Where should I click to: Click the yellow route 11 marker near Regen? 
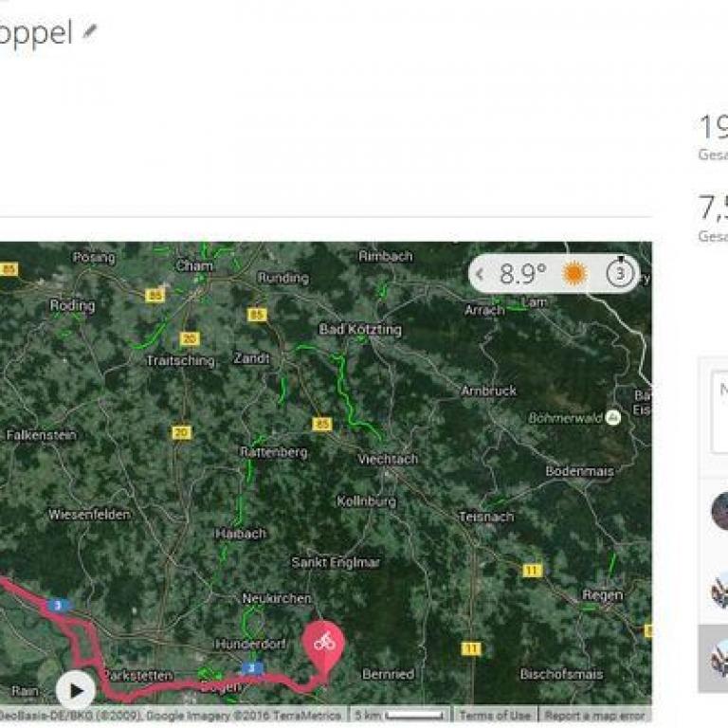(532, 570)
